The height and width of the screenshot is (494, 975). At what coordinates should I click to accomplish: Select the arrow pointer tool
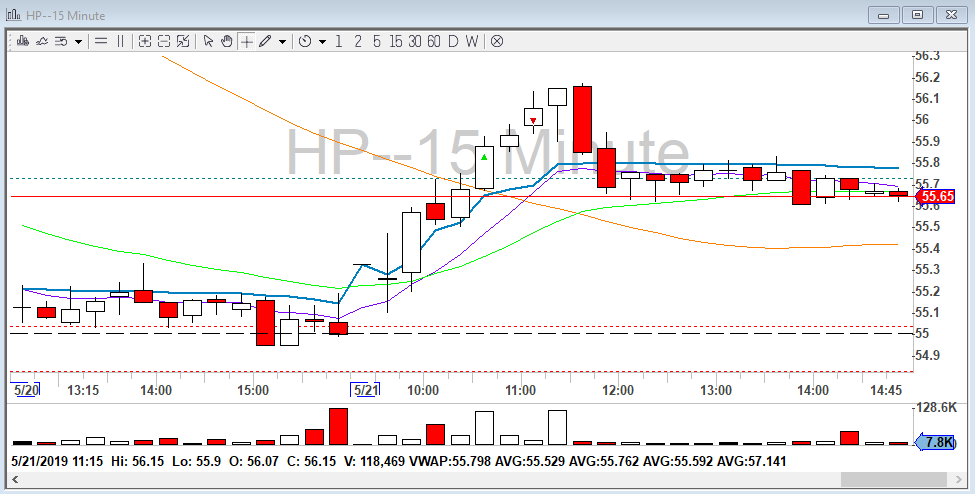point(208,42)
